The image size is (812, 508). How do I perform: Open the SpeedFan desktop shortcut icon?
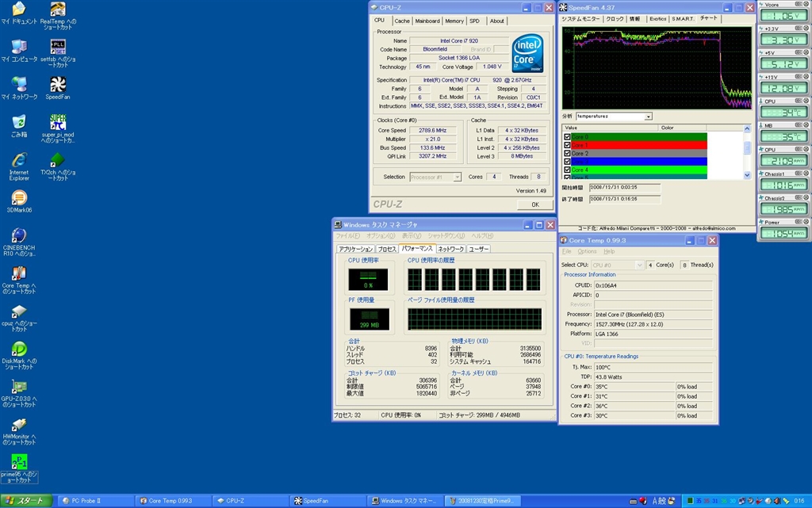pos(57,86)
